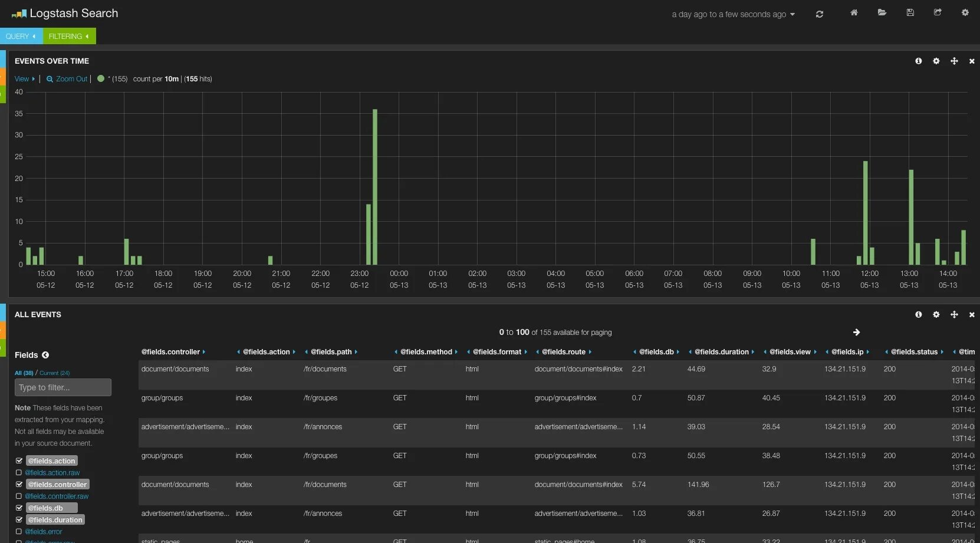Image resolution: width=980 pixels, height=543 pixels.
Task: Click the @fields.action.raw field name
Action: 52,473
